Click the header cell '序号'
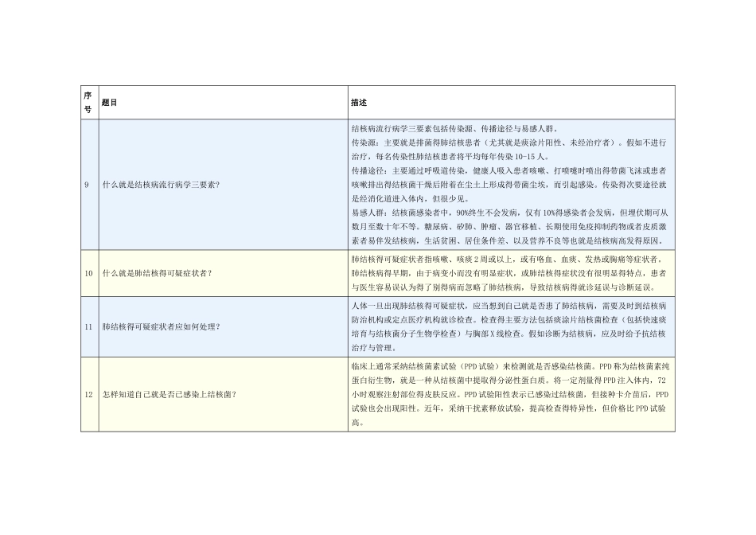This screenshot has height=535, width=756. pos(89,102)
